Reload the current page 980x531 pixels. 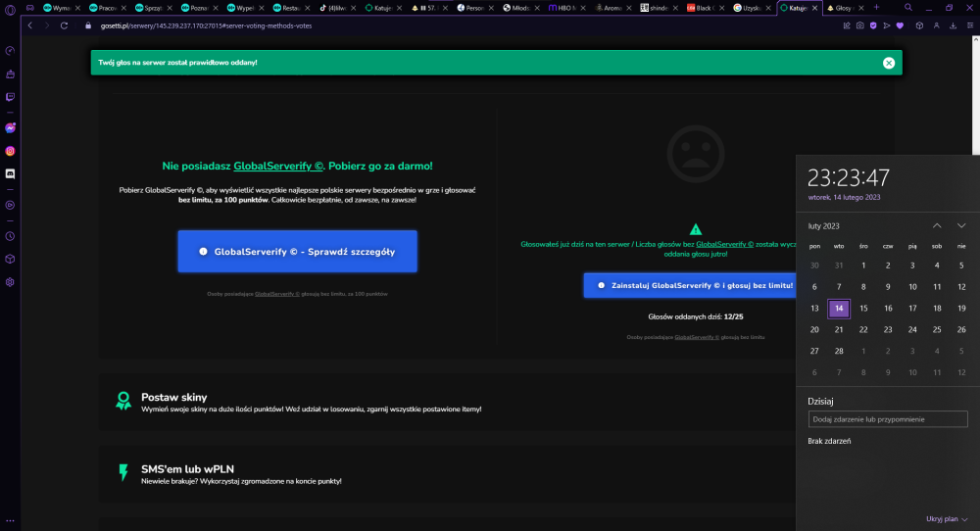[x=64, y=25]
